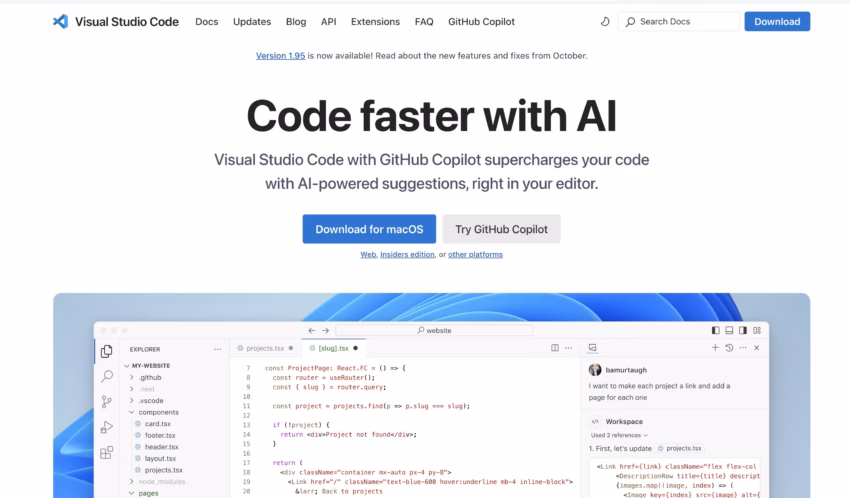Open the GitHub Copilot nav item
The height and width of the screenshot is (498, 850).
pyautogui.click(x=481, y=22)
